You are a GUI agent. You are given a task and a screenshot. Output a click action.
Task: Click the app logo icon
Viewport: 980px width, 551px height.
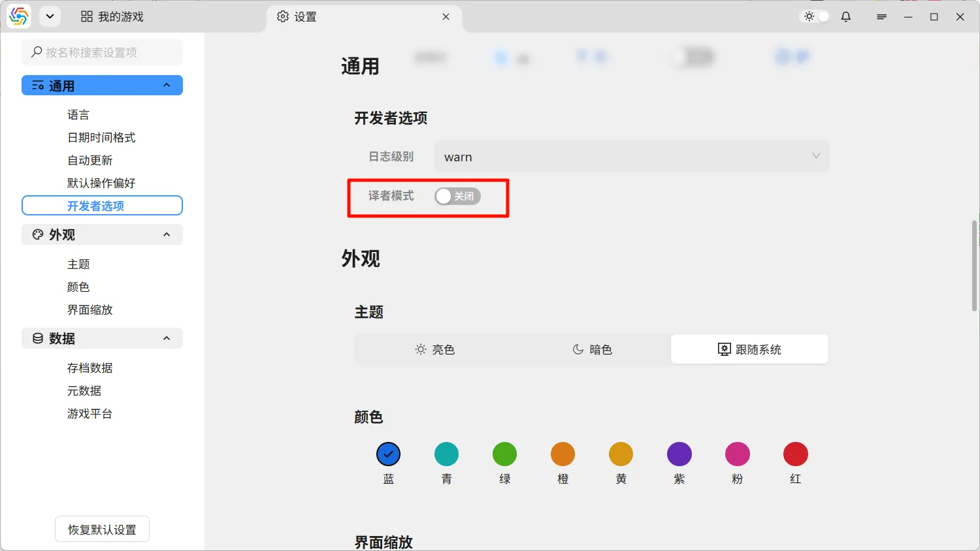(18, 16)
